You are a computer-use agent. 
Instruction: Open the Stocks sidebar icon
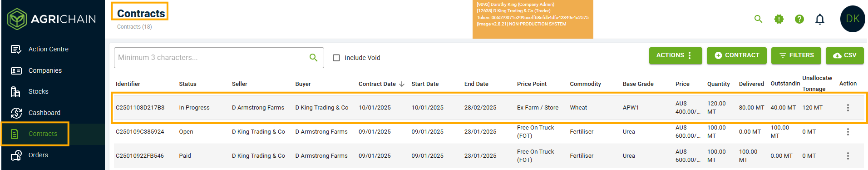click(16, 92)
